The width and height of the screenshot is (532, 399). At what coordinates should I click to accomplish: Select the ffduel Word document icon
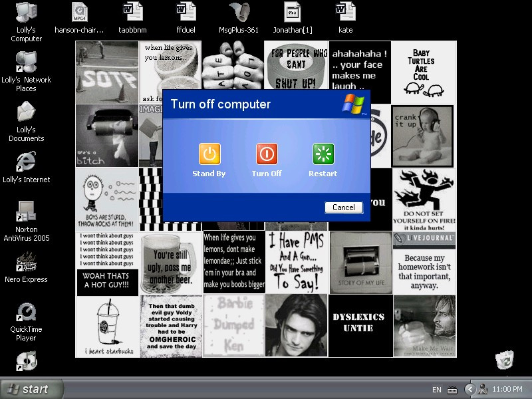click(186, 12)
